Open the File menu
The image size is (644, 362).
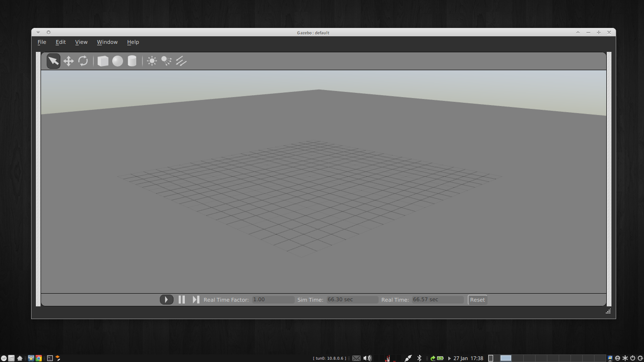coord(41,42)
